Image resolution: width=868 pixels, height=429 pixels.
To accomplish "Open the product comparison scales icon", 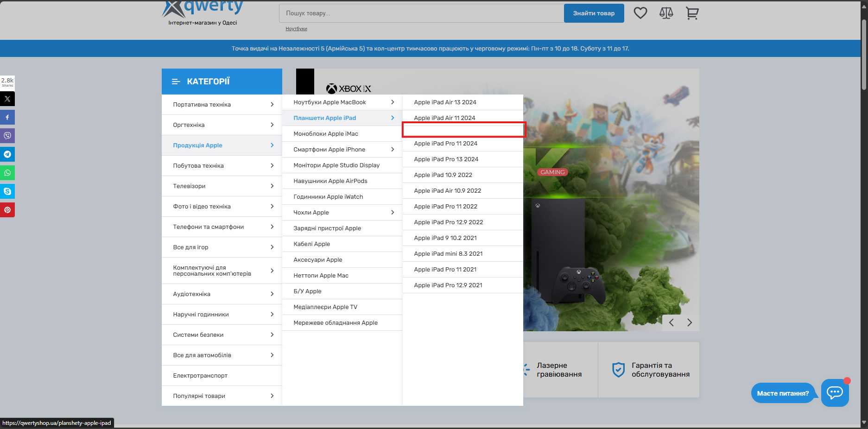I will click(666, 13).
